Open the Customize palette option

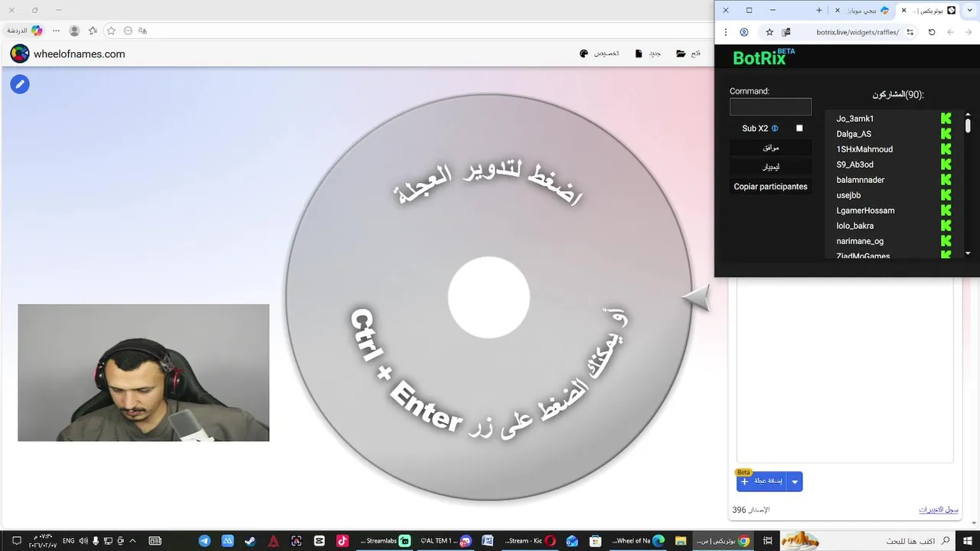(x=599, y=54)
